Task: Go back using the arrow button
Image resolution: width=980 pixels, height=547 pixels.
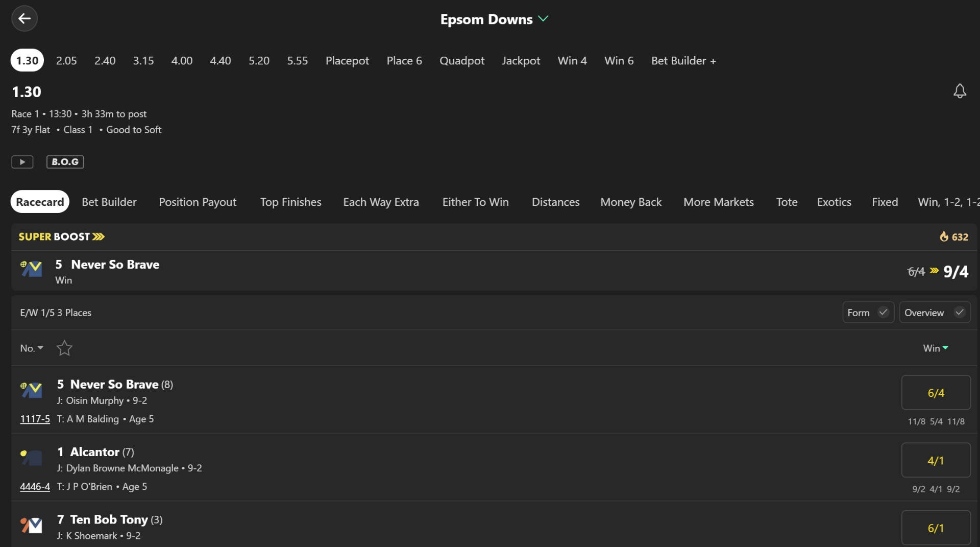Action: click(24, 19)
